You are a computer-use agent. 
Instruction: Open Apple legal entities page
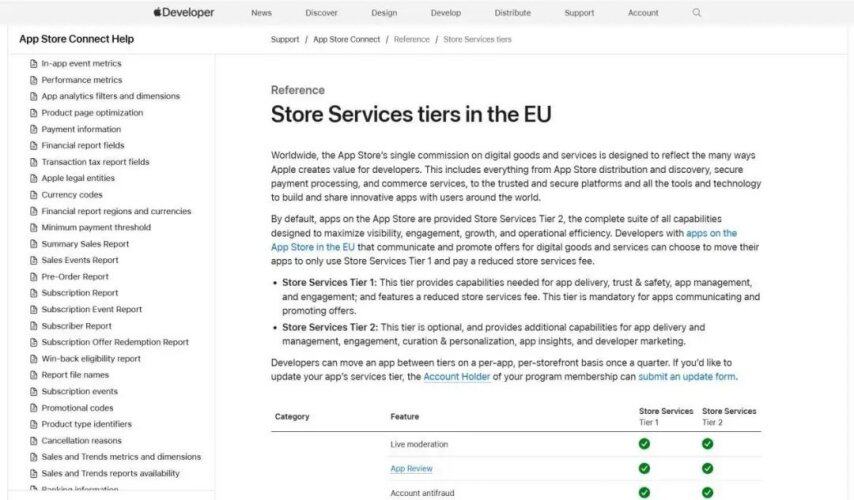coord(78,178)
